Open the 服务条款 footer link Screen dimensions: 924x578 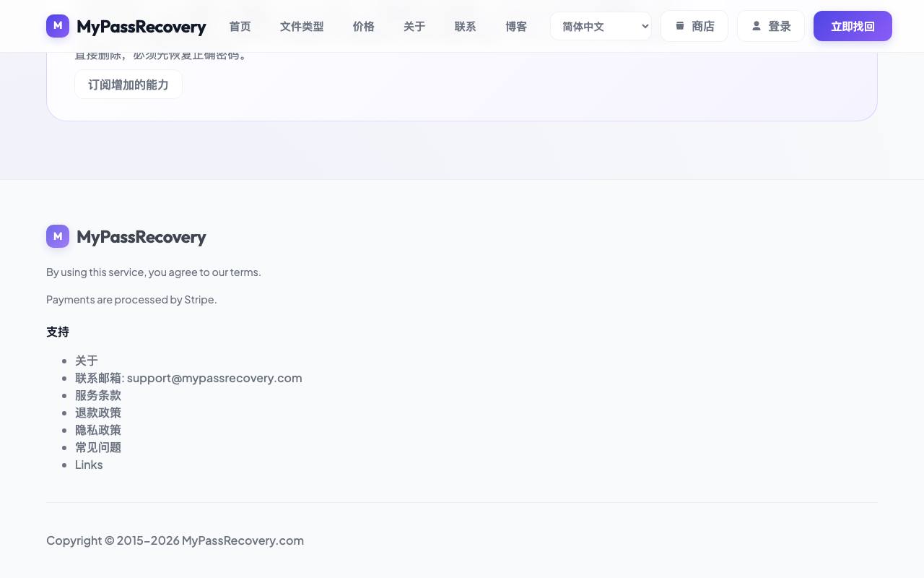coord(98,395)
